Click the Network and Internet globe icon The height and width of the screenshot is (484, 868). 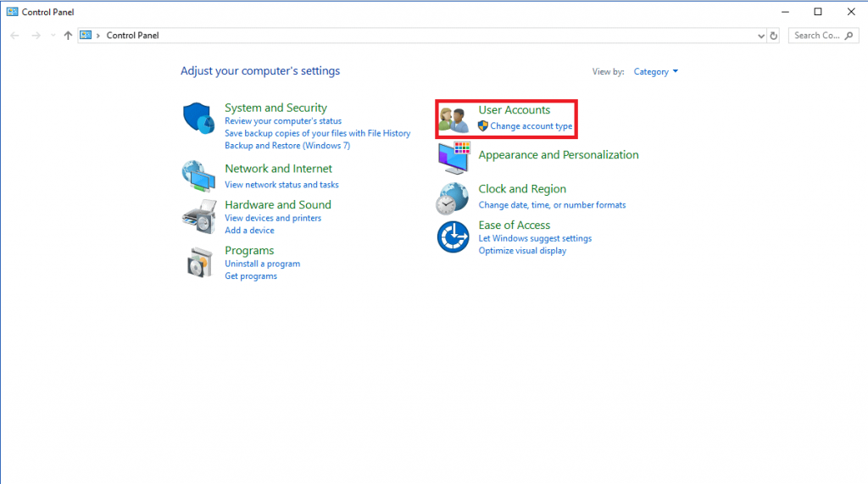point(198,175)
